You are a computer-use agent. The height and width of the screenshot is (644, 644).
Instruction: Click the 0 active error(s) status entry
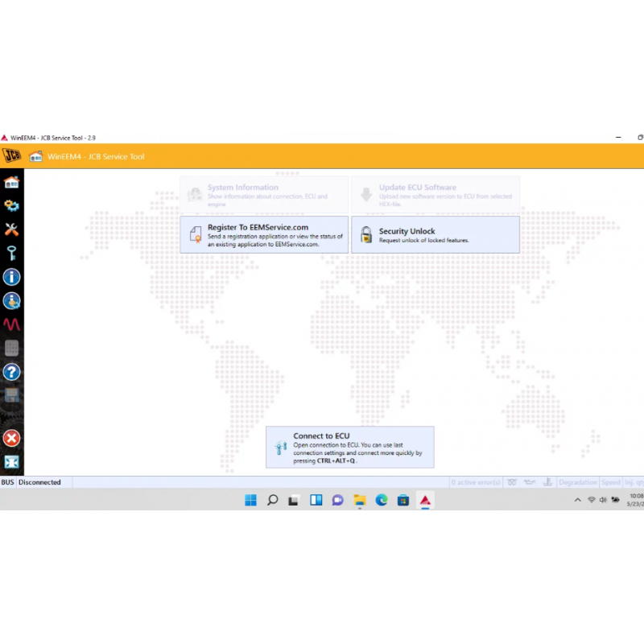coord(476,482)
